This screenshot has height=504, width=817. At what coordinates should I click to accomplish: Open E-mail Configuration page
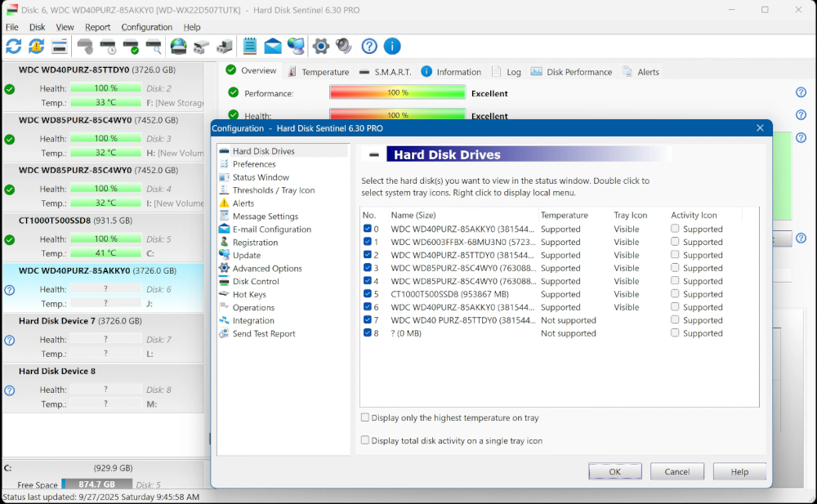click(272, 230)
